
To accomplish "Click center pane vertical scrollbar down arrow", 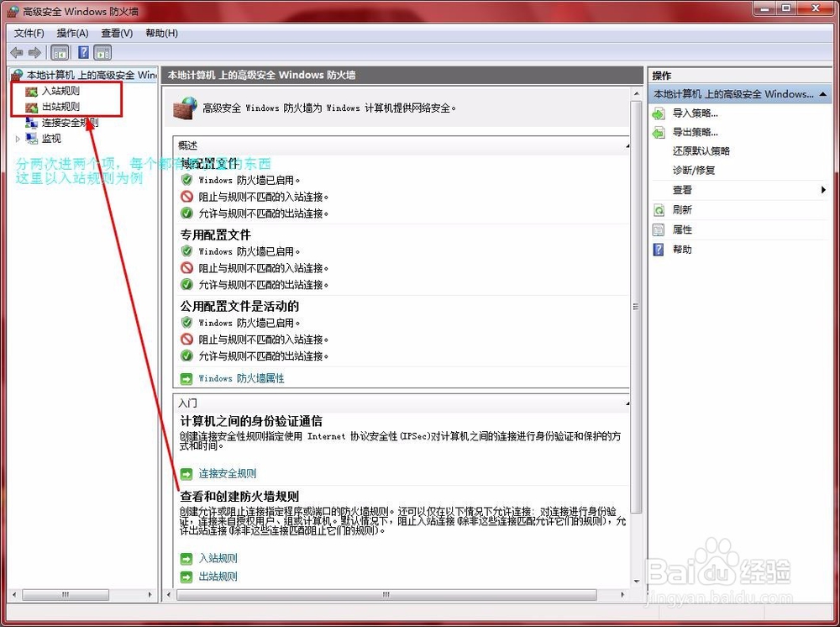I will 637,582.
